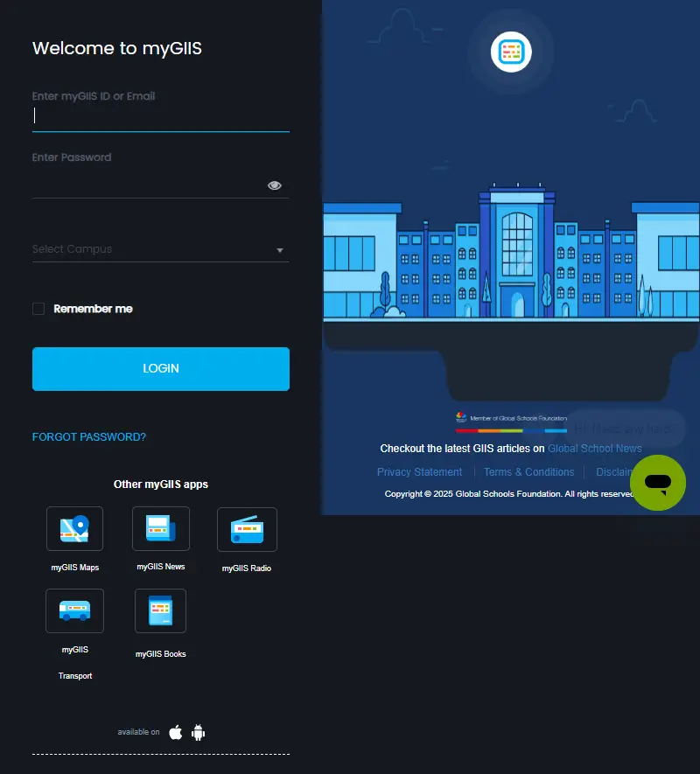
Task: Click the Global Schools Foundation member logo
Action: (511, 422)
